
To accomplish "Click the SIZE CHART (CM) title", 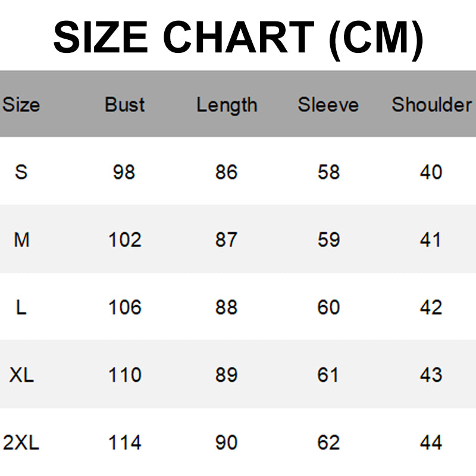I will point(238,37).
